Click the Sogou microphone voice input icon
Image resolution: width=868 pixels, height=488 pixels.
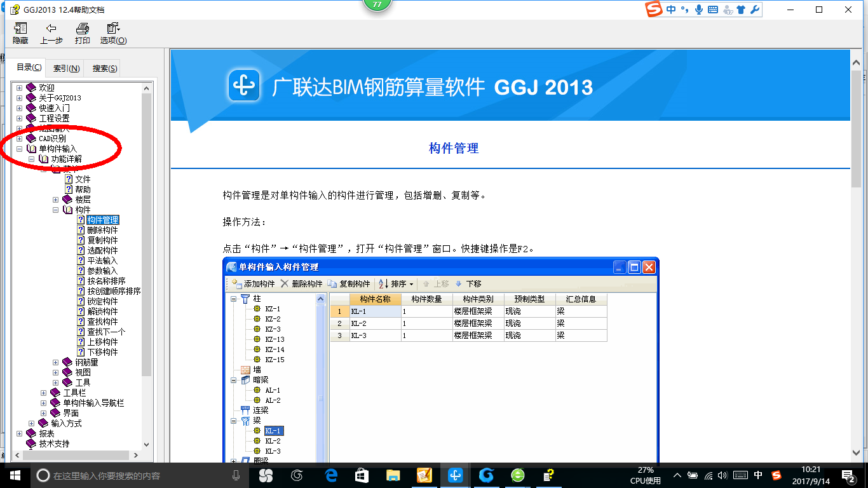pos(699,10)
